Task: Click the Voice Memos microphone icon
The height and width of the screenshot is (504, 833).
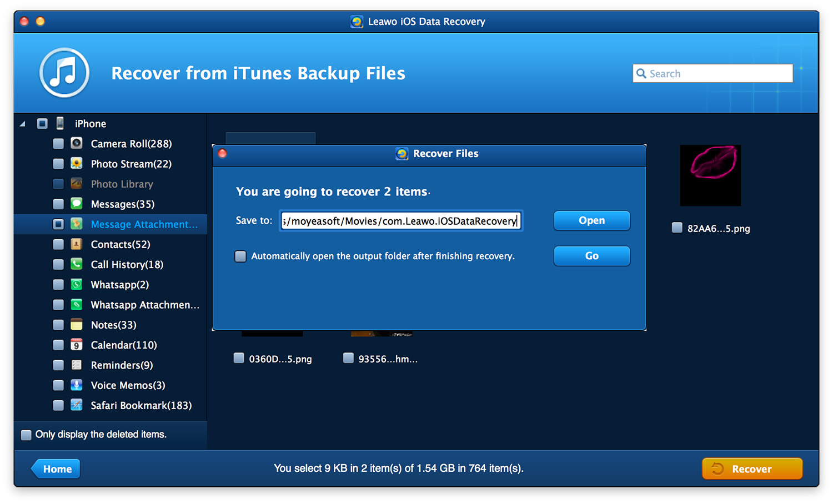Action: click(x=77, y=385)
